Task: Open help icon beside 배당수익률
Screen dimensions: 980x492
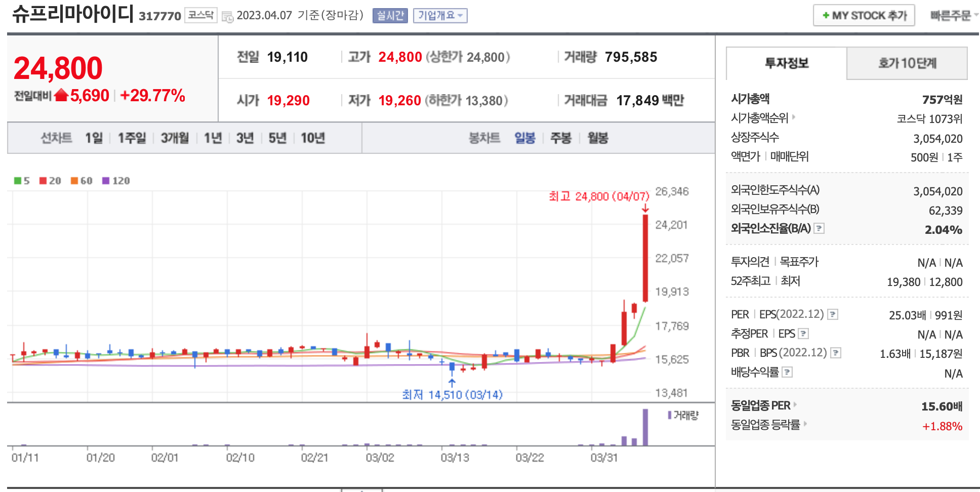Action: coord(787,372)
